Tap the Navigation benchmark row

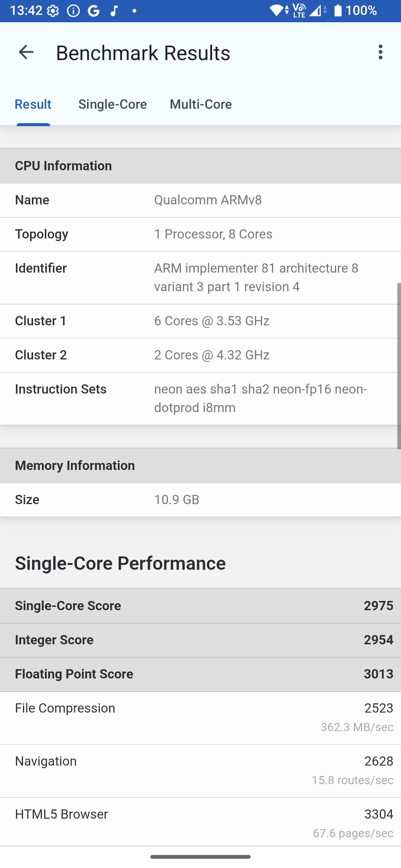[200, 770]
